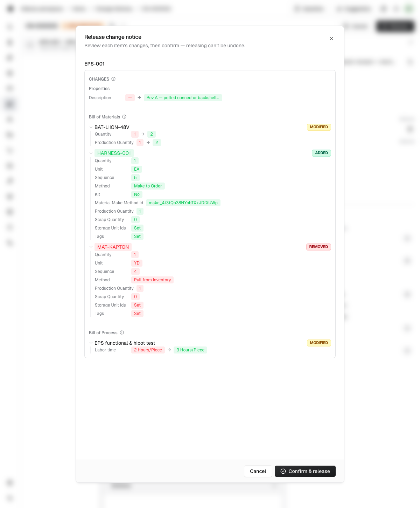Viewport: 420px width, 508px height.
Task: Collapse EPS functional & hipot test row
Action: tap(91, 343)
